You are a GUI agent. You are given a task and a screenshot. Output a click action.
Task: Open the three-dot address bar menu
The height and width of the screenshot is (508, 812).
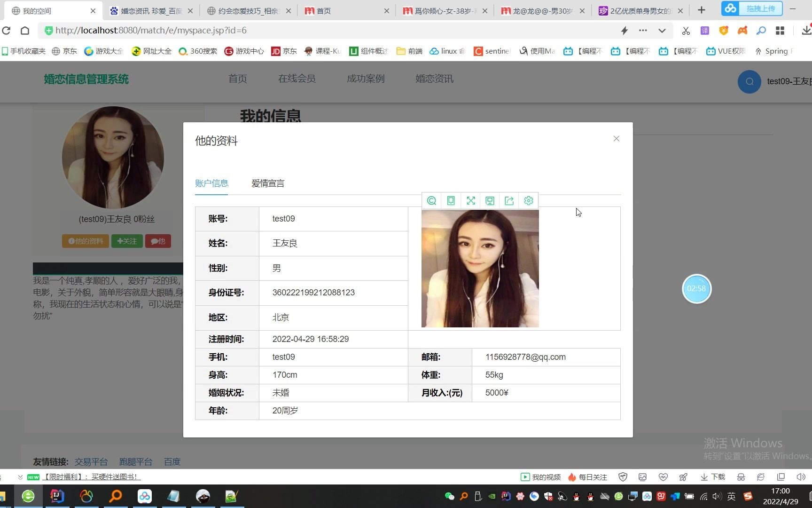click(x=643, y=31)
